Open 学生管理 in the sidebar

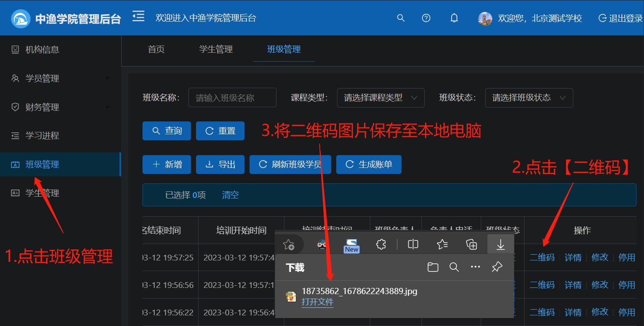click(61, 193)
